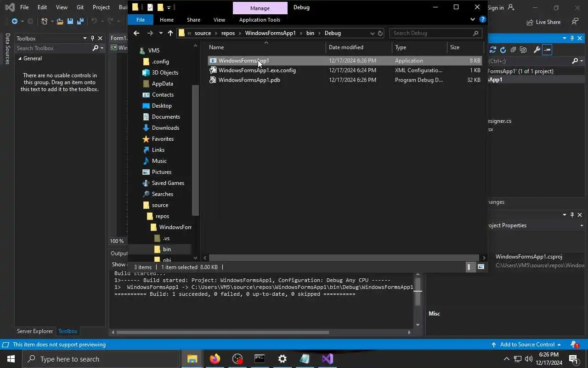Click the Explorer Back arrow

tap(136, 33)
